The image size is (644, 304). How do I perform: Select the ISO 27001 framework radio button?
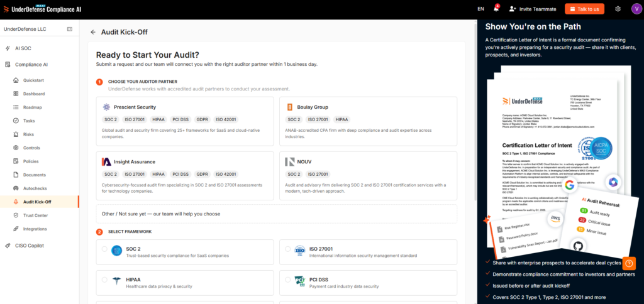point(287,249)
